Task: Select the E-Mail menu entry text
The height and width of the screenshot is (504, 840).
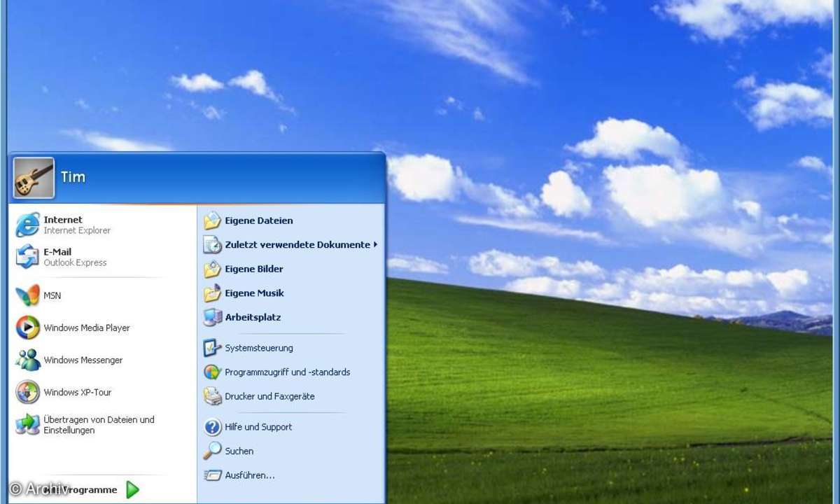Action: click(57, 252)
